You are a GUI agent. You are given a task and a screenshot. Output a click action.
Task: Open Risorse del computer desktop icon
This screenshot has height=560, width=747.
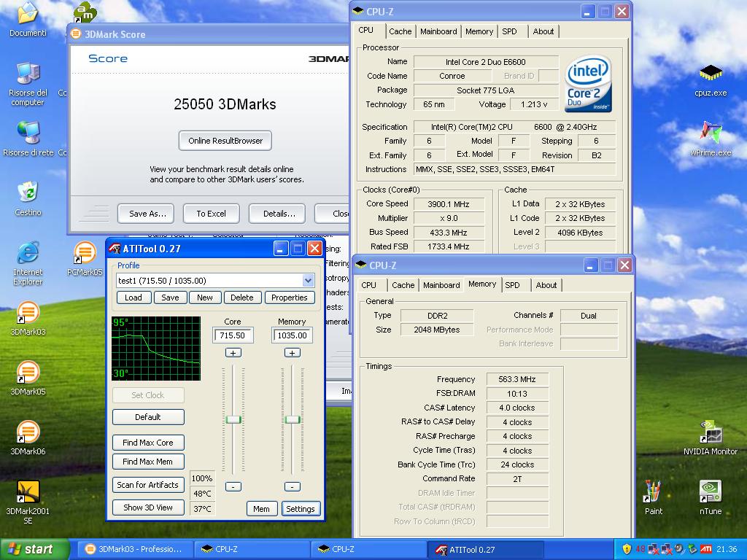point(28,84)
